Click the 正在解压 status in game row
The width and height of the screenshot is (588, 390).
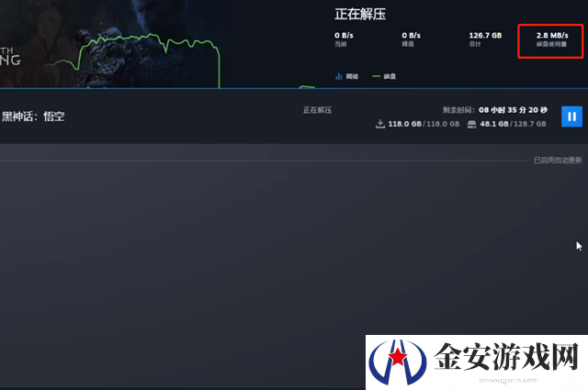coord(317,110)
